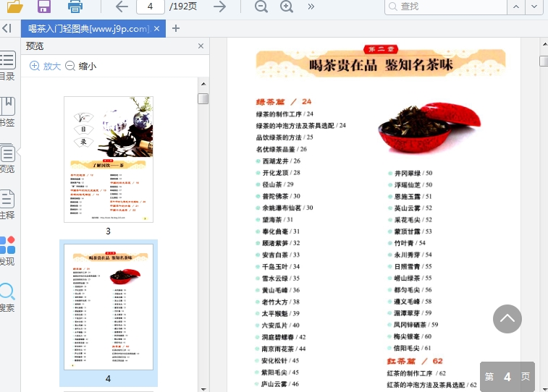Click the page number input field
The width and height of the screenshot is (548, 392).
151,7
